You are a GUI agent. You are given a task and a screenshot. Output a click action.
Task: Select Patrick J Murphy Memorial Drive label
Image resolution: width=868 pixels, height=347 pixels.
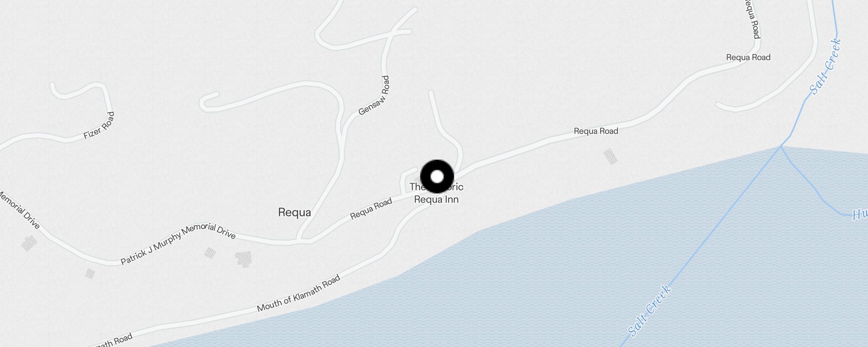click(178, 243)
